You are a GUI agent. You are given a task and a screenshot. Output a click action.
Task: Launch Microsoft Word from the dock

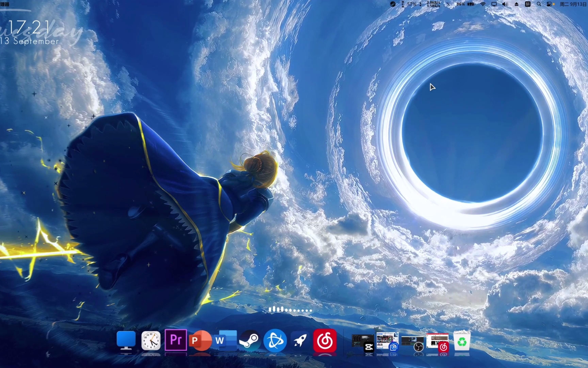coord(225,340)
